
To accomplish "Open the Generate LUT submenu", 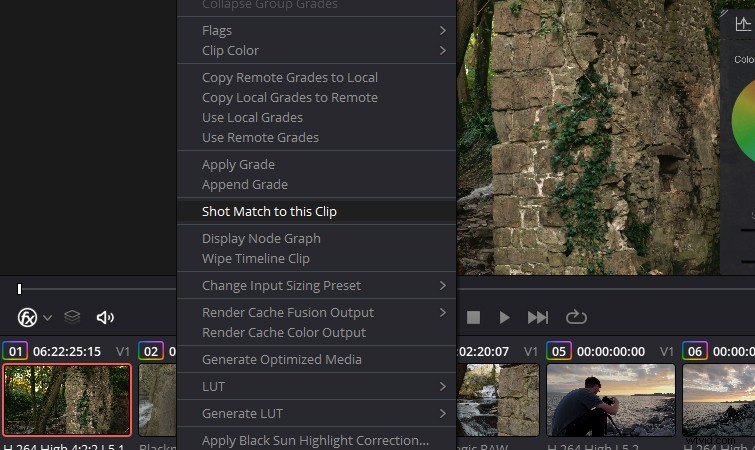I will (316, 413).
